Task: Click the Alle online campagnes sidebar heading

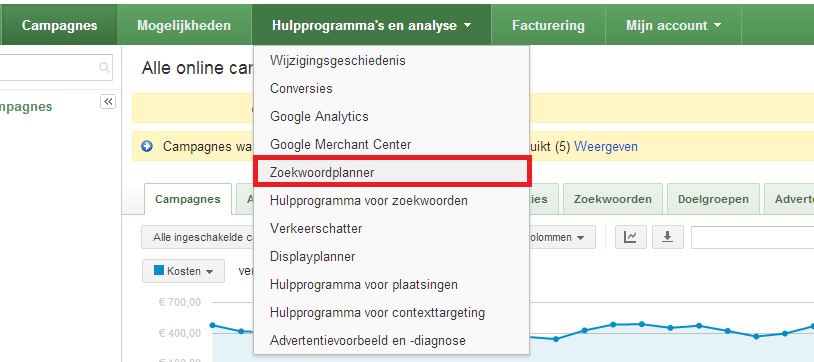Action: point(26,106)
